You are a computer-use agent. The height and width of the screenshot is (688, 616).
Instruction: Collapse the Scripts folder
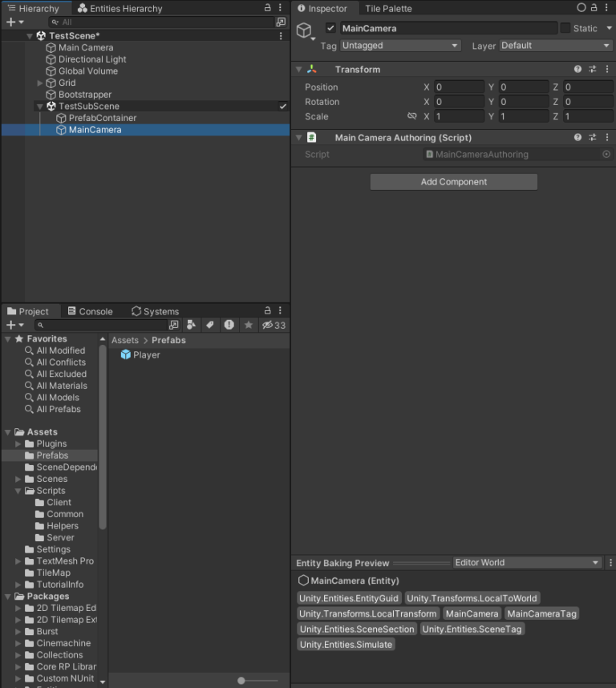(x=18, y=491)
